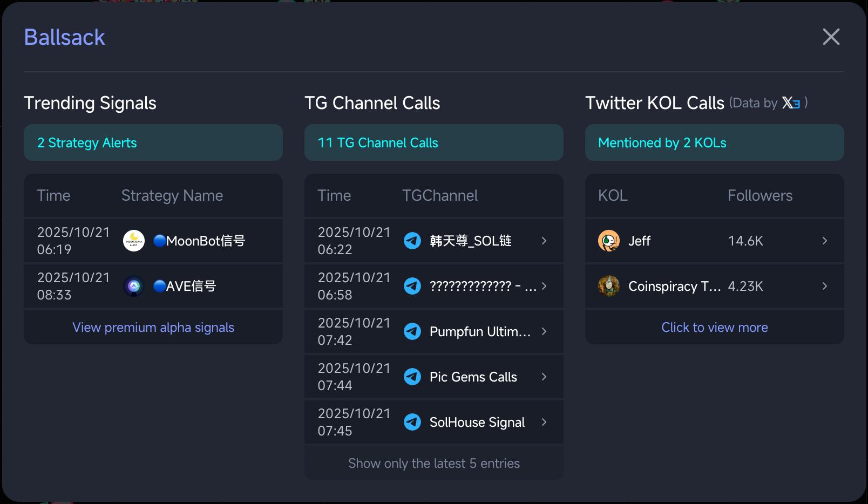The width and height of the screenshot is (868, 504).
Task: Click Telegram icon beside Pumpfun Ultimate channel
Action: pyautogui.click(x=412, y=331)
